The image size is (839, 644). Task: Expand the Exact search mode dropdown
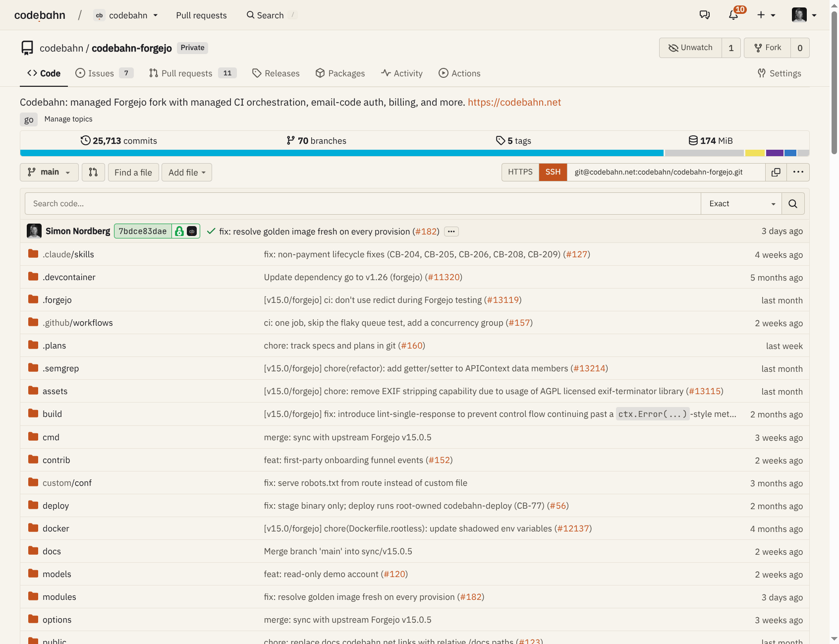(x=741, y=204)
